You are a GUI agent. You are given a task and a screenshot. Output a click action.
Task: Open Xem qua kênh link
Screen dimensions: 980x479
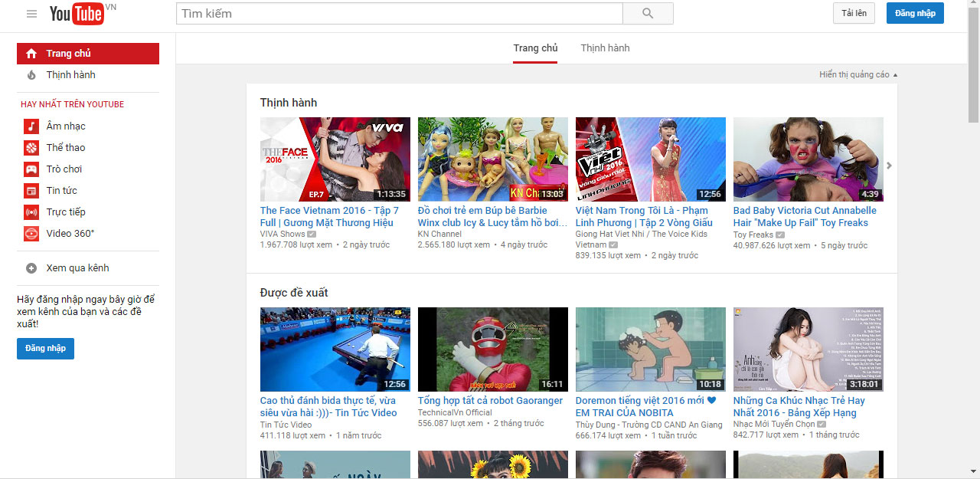(x=77, y=268)
